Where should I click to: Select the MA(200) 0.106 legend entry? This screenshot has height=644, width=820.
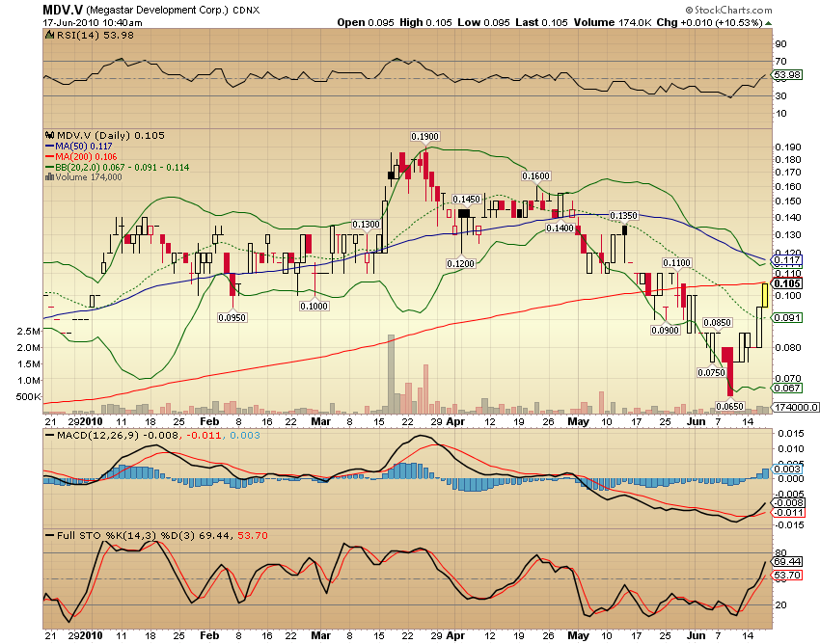click(x=81, y=157)
